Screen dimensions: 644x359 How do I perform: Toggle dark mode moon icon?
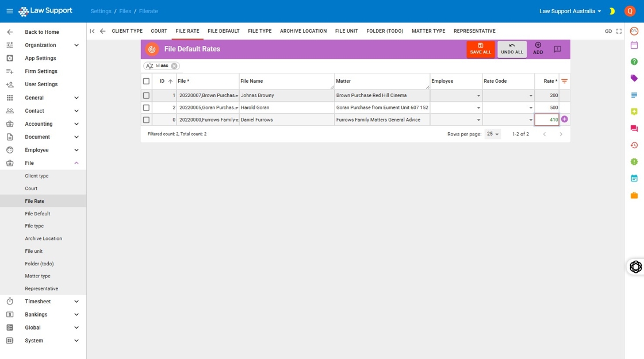point(612,11)
